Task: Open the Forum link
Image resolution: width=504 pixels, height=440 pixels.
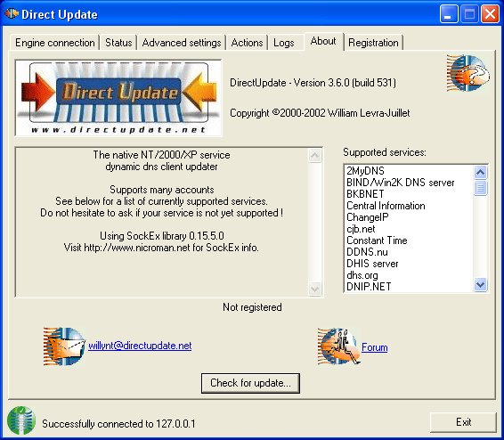Action: 375,347
